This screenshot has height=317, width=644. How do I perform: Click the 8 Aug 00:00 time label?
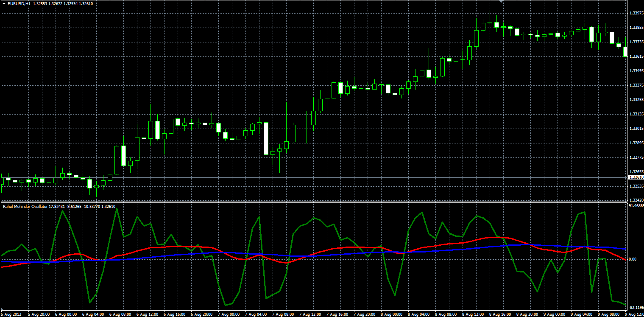click(392, 314)
